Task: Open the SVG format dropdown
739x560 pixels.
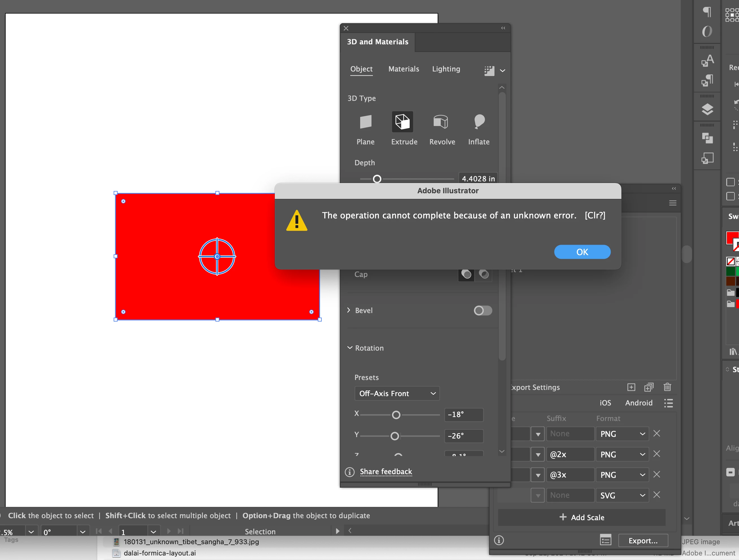Action: click(x=622, y=495)
